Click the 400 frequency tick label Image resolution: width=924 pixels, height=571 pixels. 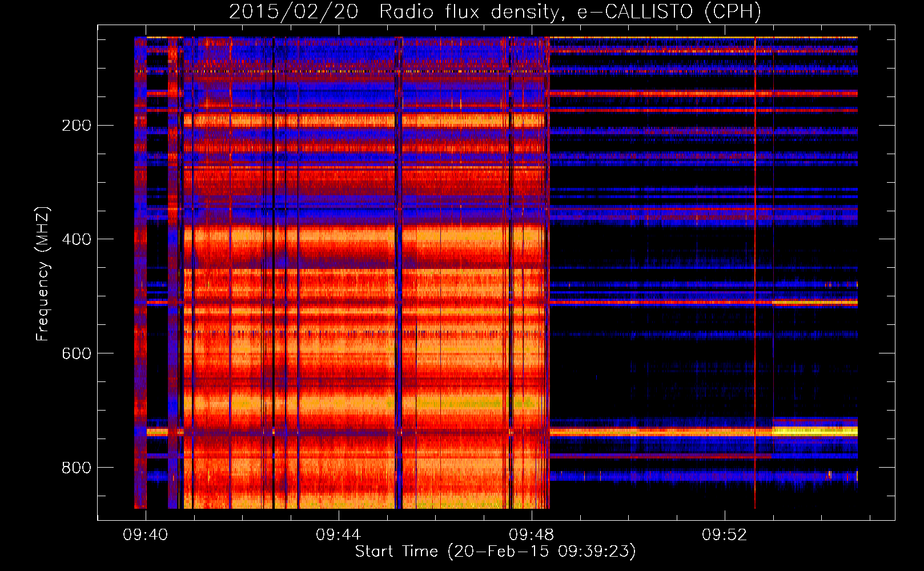77,239
